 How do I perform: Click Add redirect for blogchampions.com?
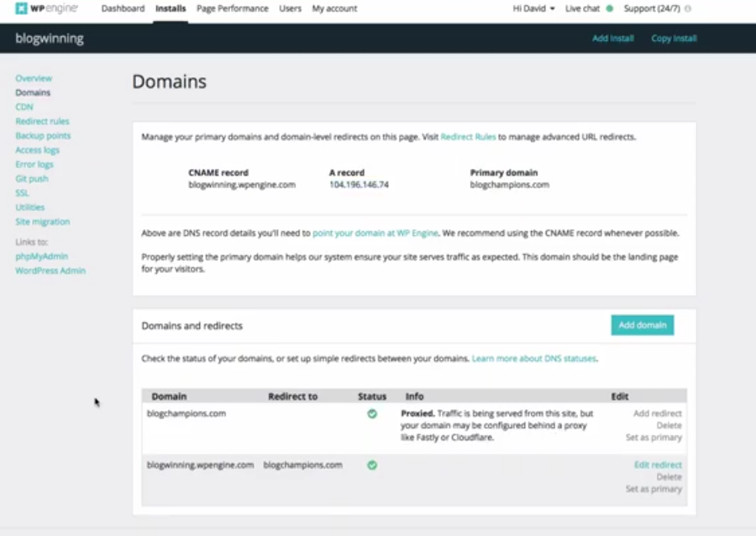(x=657, y=413)
